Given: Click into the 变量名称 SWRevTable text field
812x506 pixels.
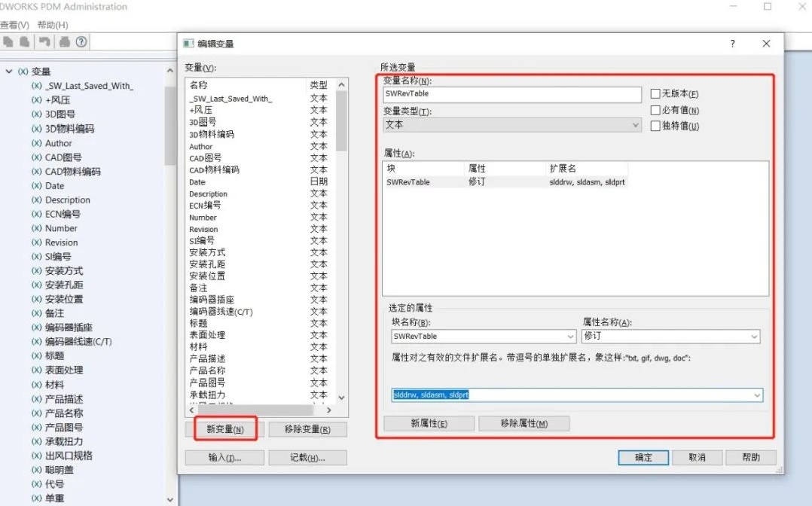Looking at the screenshot, I should point(512,93).
